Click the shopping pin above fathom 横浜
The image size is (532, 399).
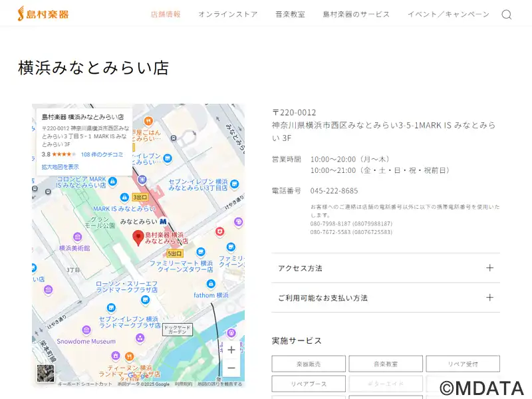tap(211, 284)
